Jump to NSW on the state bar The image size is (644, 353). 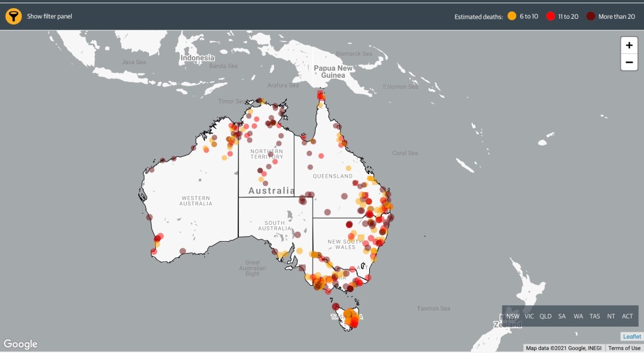pyautogui.click(x=513, y=316)
